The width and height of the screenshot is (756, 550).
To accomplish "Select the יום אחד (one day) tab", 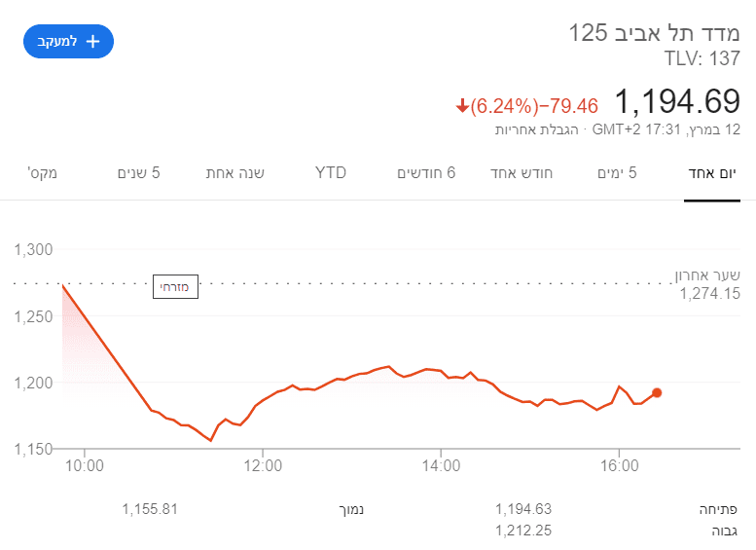I will tap(712, 173).
